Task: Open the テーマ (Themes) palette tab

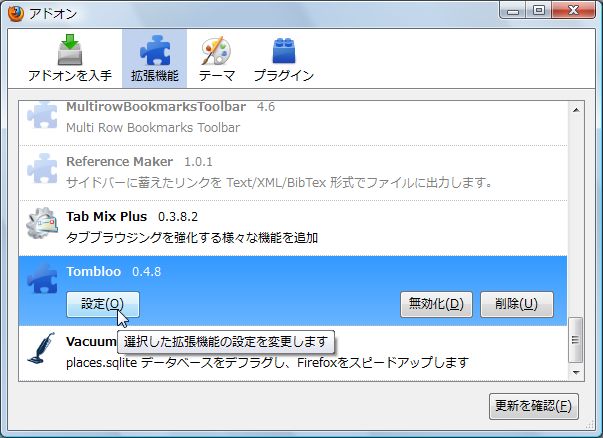Action: pyautogui.click(x=217, y=58)
